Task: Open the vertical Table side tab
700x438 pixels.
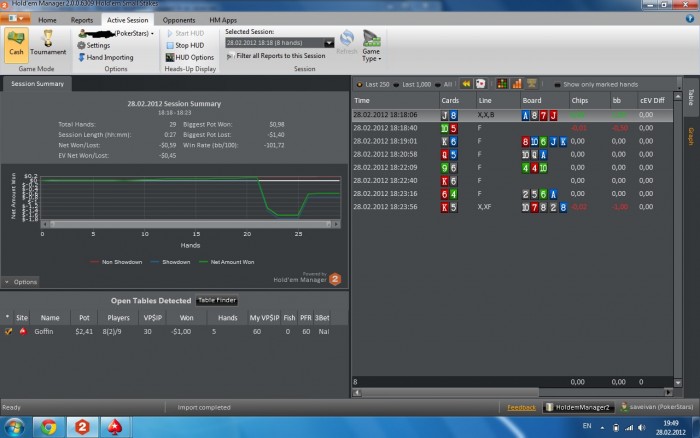Action: point(691,97)
